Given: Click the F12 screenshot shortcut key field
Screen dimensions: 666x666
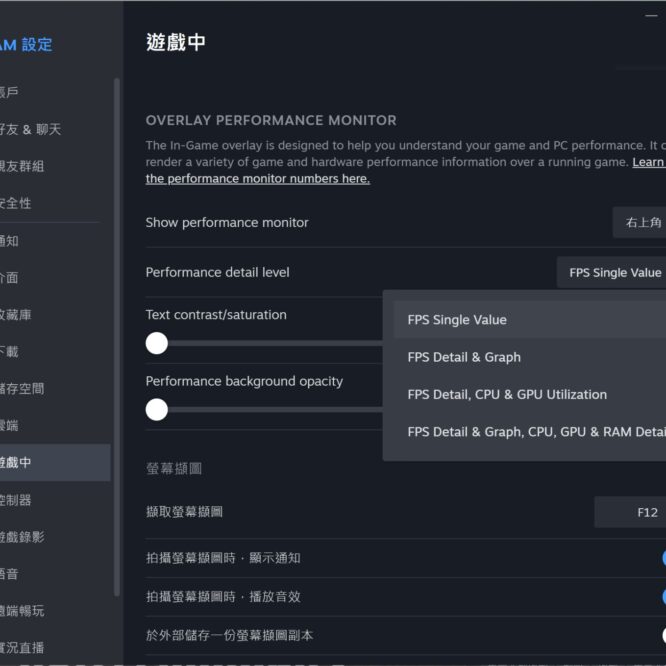Looking at the screenshot, I should (x=632, y=512).
